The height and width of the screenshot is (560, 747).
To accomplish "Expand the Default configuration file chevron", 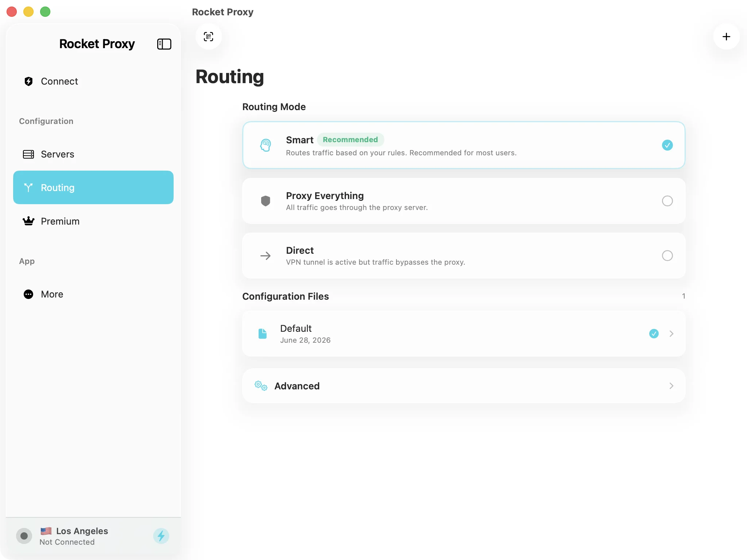I will tap(671, 334).
